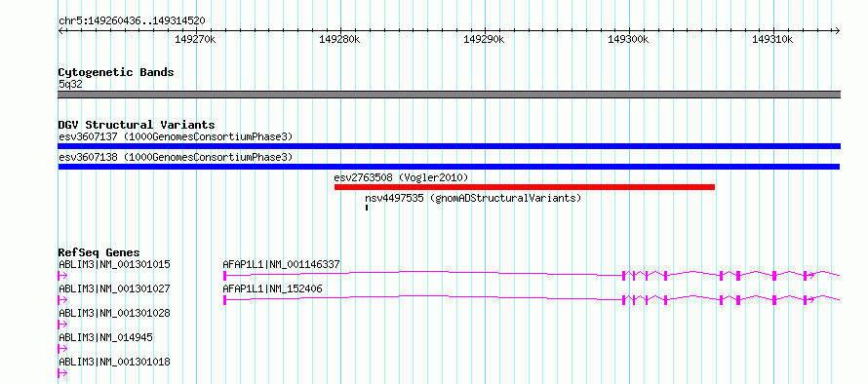Viewport: 868px width, 384px height.
Task: Open ABLIM3|NM_001301027 transcript label
Action: point(114,288)
